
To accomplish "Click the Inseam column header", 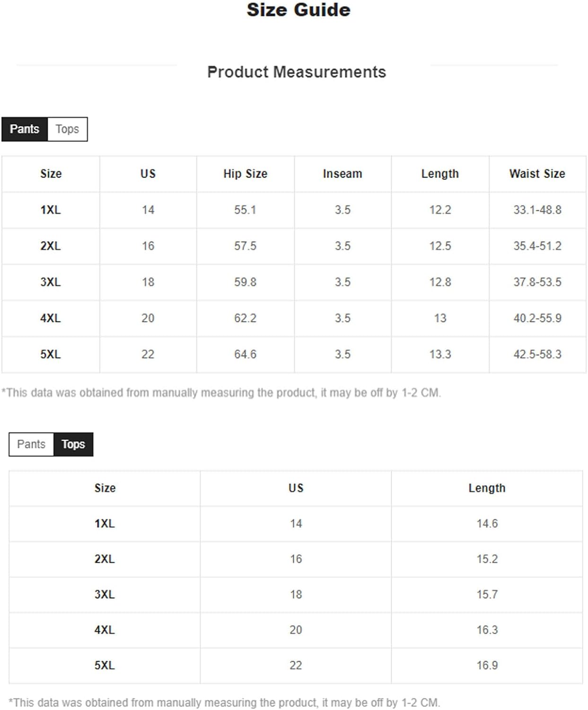I will coord(342,174).
